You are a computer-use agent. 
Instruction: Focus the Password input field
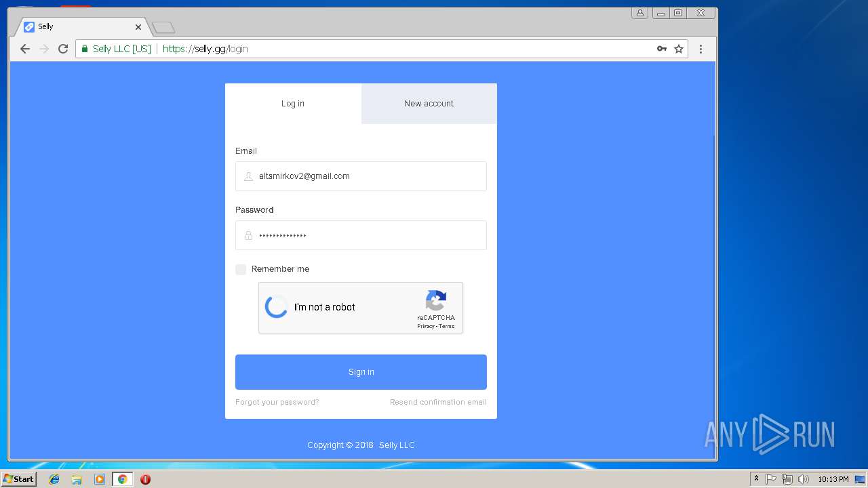(x=361, y=235)
